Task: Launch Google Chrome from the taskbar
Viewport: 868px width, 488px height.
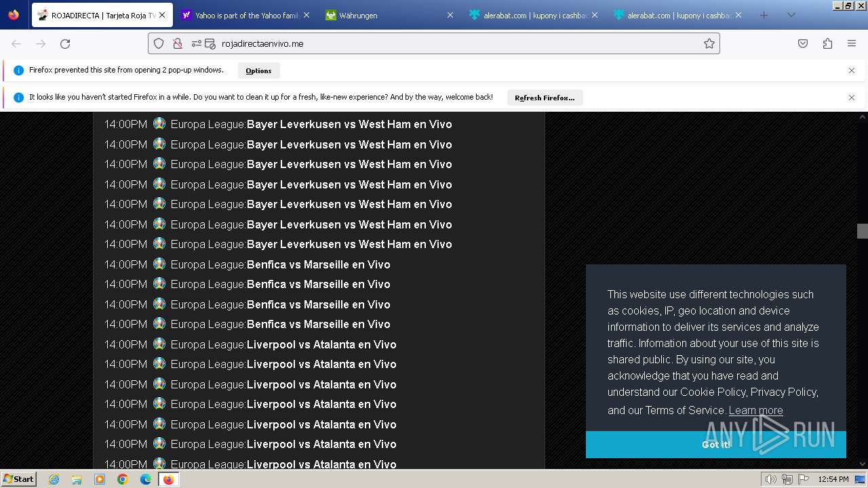Action: 123,479
